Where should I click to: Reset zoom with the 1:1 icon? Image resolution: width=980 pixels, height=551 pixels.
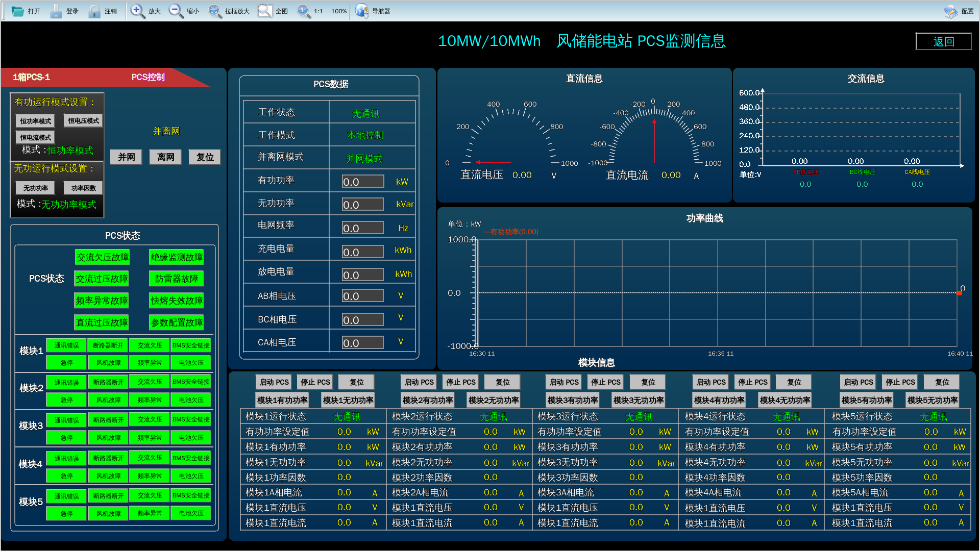[x=304, y=11]
